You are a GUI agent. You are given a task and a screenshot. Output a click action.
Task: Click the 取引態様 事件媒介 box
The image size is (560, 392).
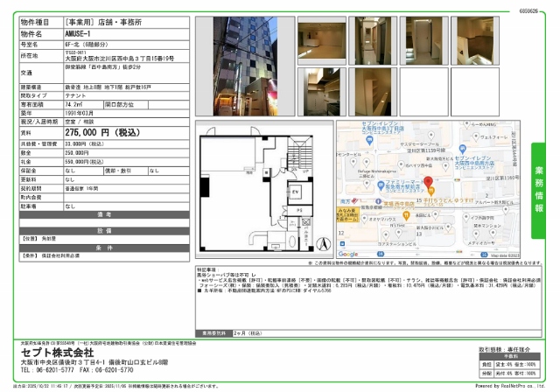click(511, 347)
